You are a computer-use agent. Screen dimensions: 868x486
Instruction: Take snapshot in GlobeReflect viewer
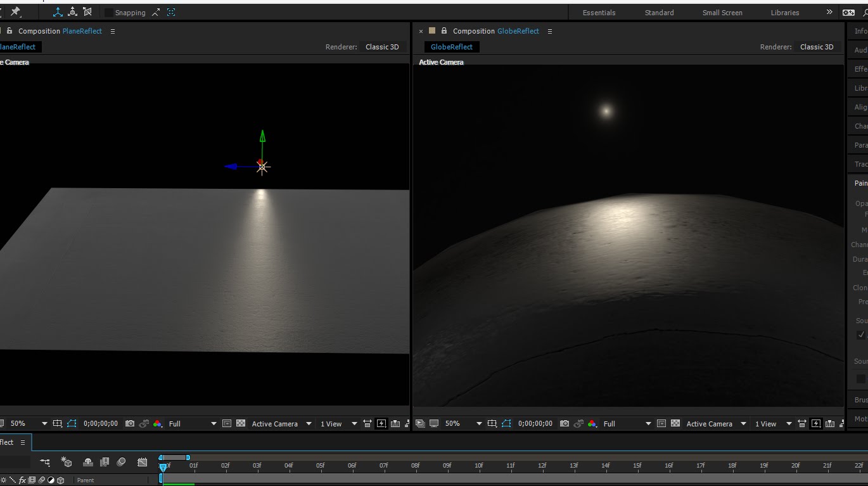coord(565,423)
